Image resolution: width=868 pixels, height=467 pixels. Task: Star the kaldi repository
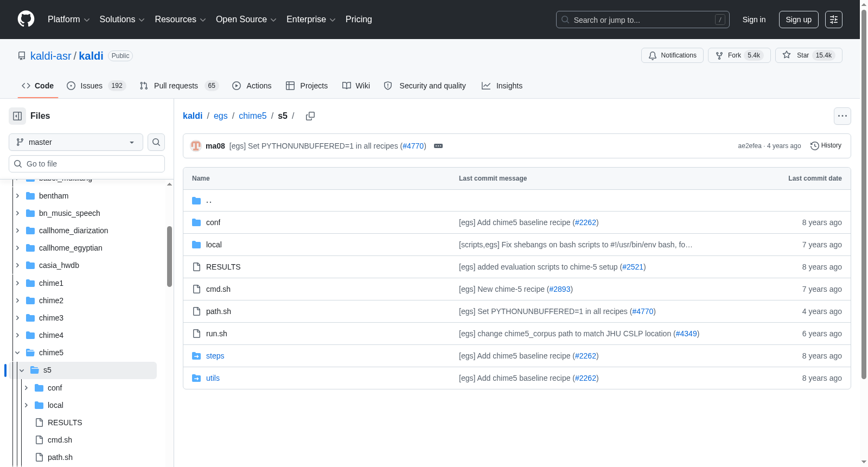coord(809,55)
